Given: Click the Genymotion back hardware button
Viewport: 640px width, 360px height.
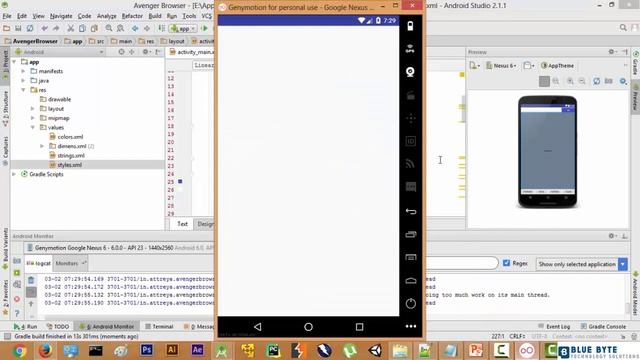Looking at the screenshot, I should 411,211.
